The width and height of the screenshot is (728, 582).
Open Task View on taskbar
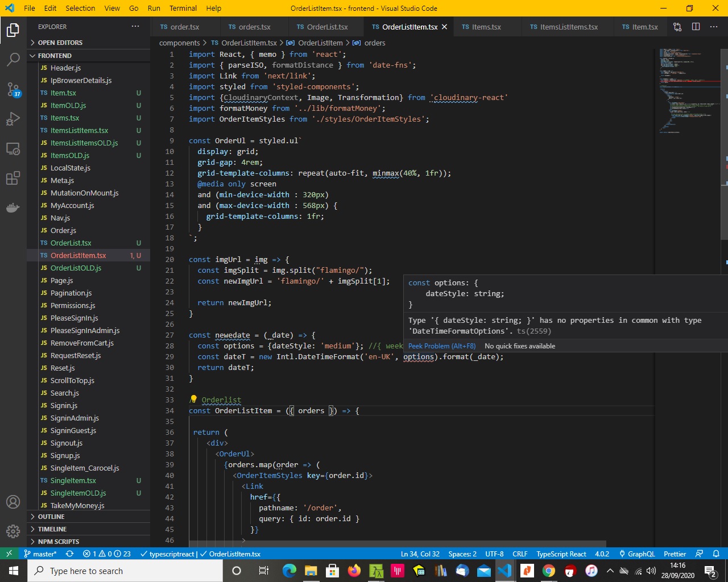coord(263,571)
